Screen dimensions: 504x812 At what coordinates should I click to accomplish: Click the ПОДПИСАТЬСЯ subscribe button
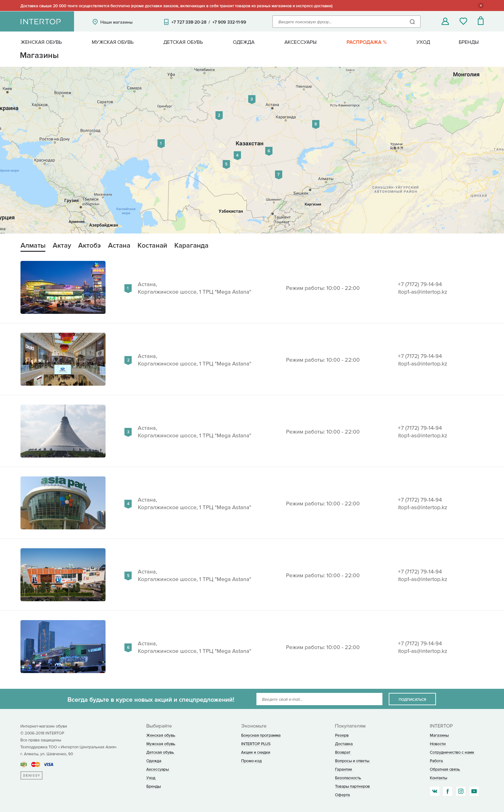pos(412,699)
